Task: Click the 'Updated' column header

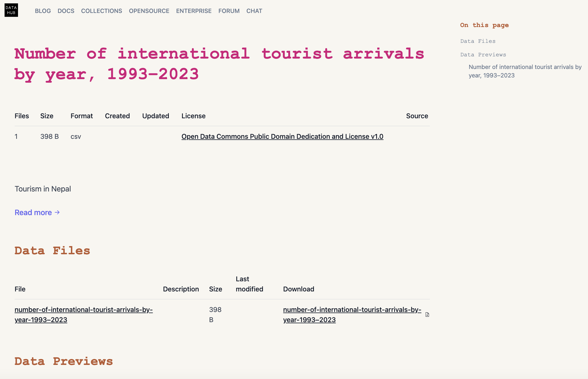Action: point(156,116)
